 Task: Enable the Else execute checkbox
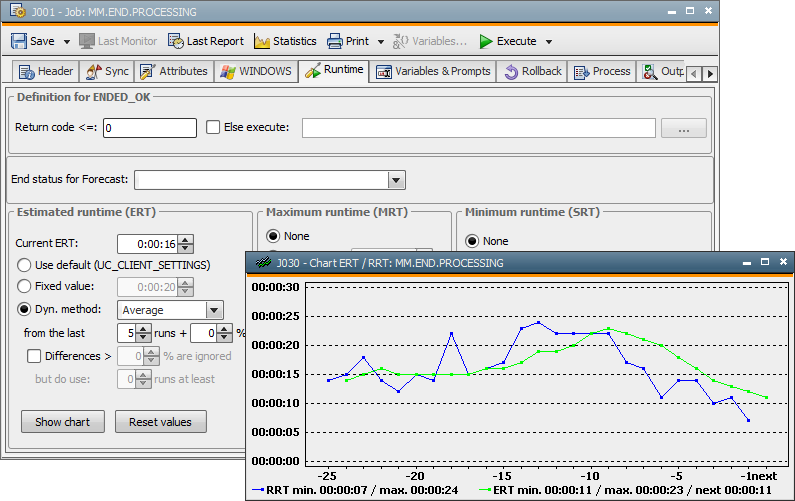213,127
